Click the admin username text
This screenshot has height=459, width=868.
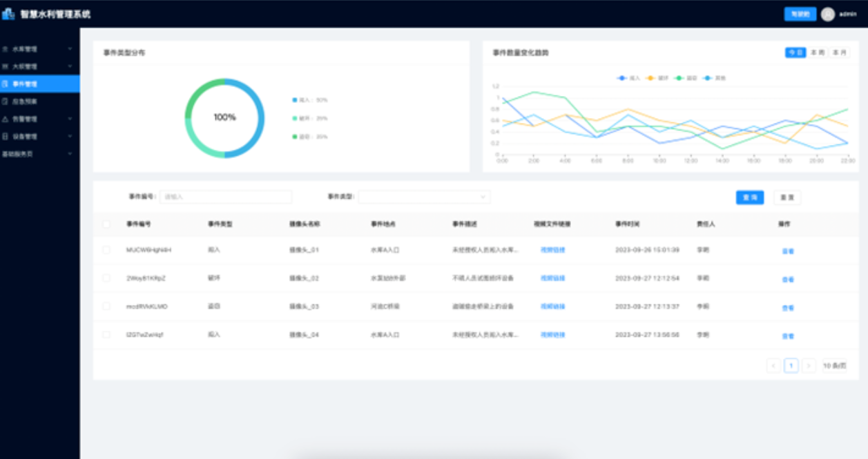848,14
